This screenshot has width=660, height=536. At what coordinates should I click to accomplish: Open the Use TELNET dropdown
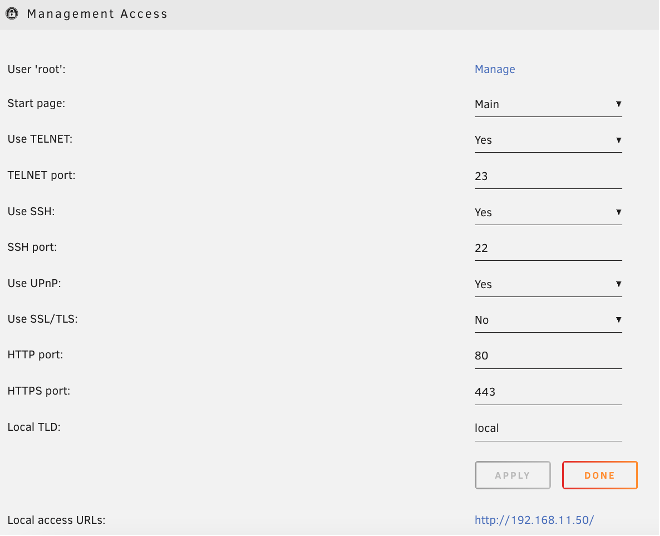pos(548,140)
